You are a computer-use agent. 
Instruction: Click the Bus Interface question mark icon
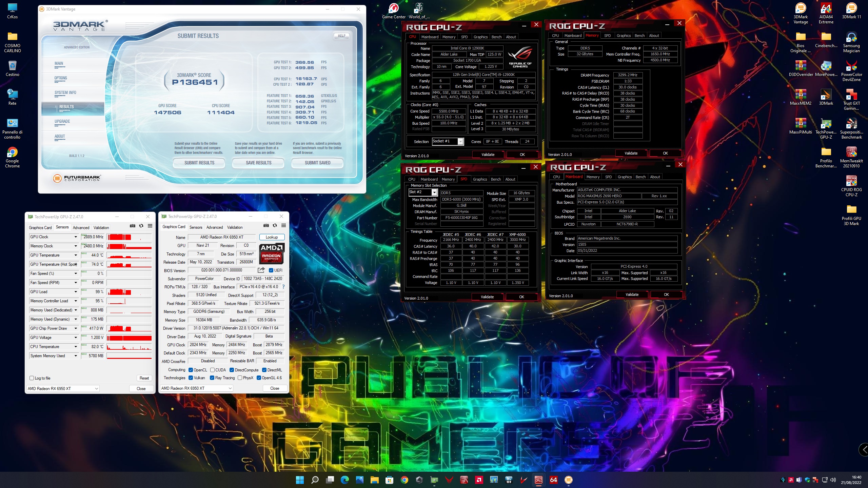tap(283, 287)
